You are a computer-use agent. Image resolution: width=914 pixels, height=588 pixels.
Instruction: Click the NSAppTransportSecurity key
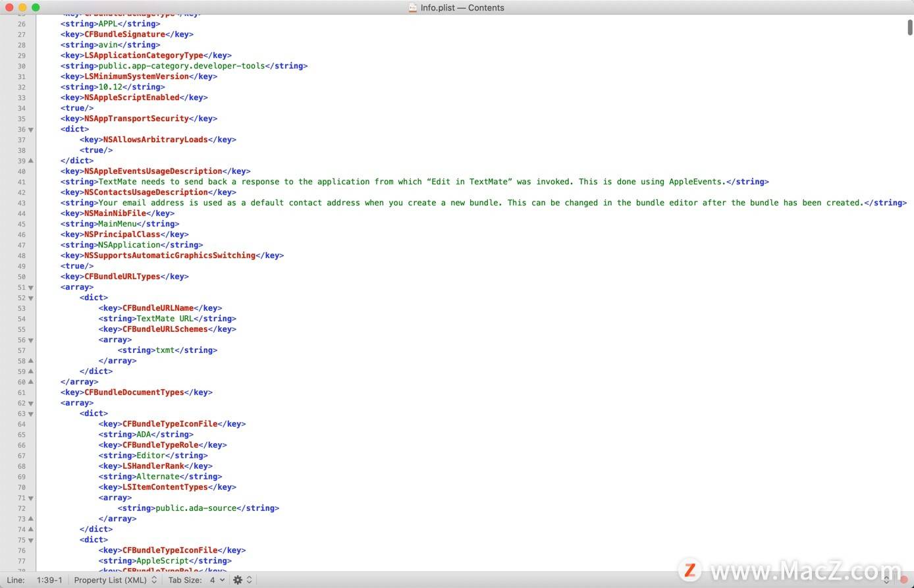136,119
